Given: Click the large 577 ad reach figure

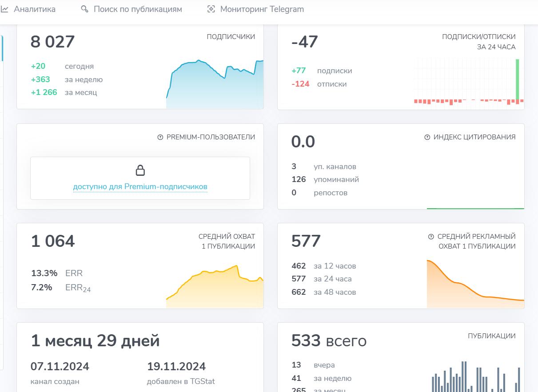Looking at the screenshot, I should 306,241.
